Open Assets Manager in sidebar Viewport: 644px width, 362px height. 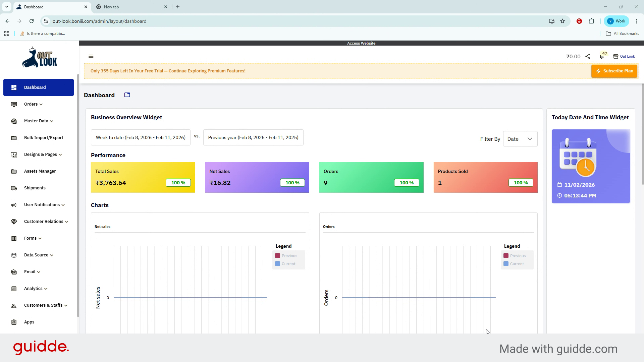(40, 171)
